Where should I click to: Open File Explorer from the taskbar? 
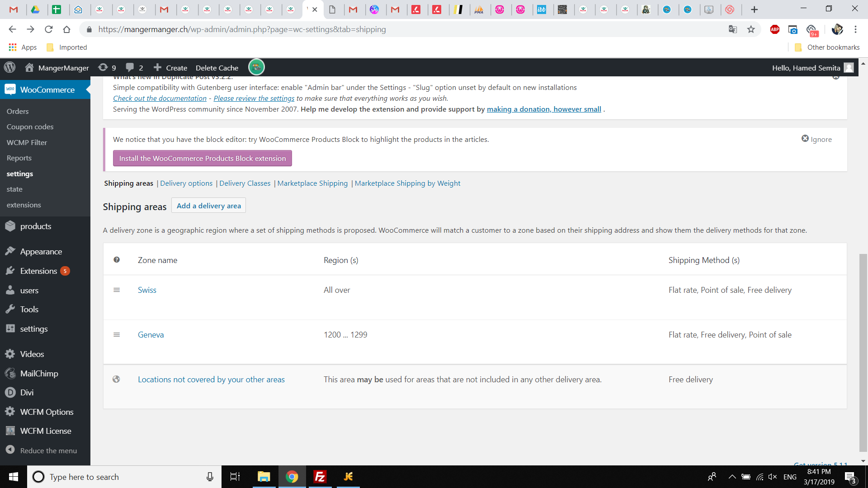tap(264, 477)
